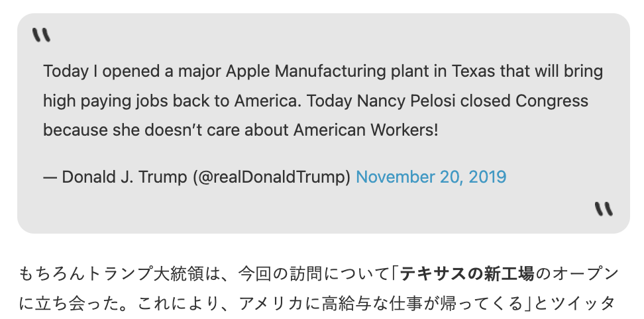
Task: Click the word America. in the tweet
Action: tap(268, 101)
